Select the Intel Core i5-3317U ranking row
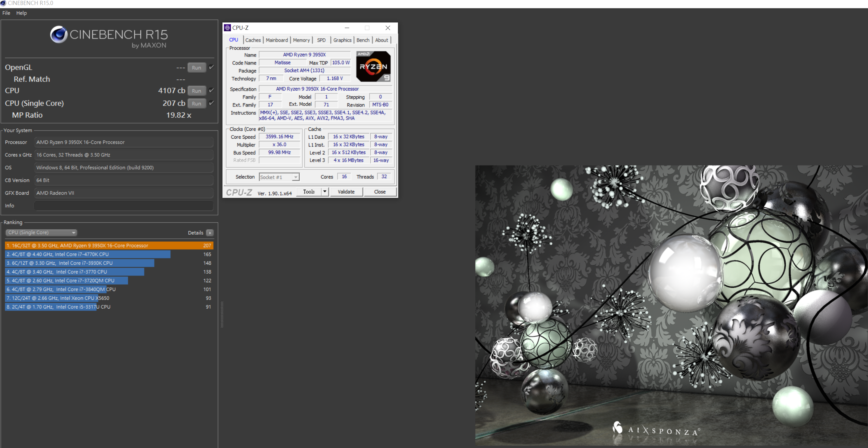This screenshot has width=868, height=448. coord(109,307)
